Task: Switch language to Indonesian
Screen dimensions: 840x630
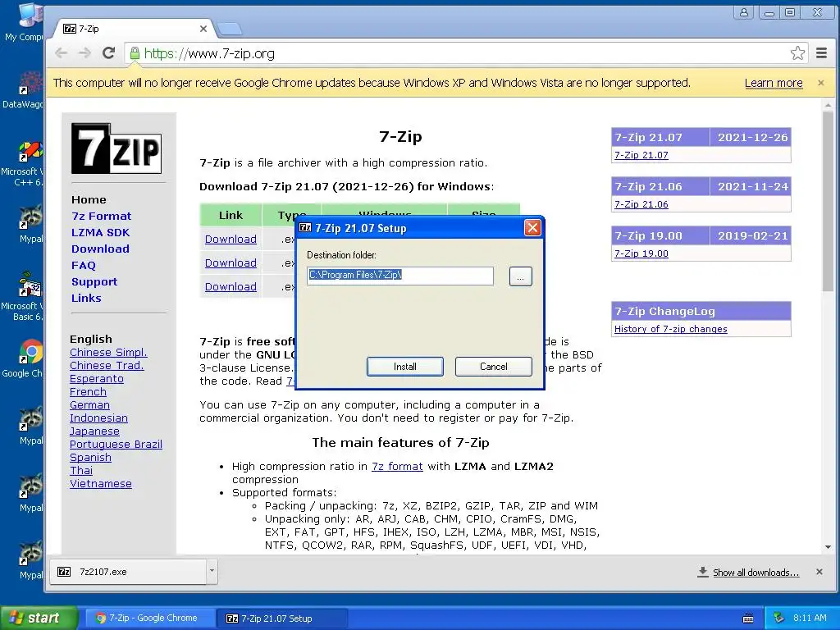Action: 98,418
